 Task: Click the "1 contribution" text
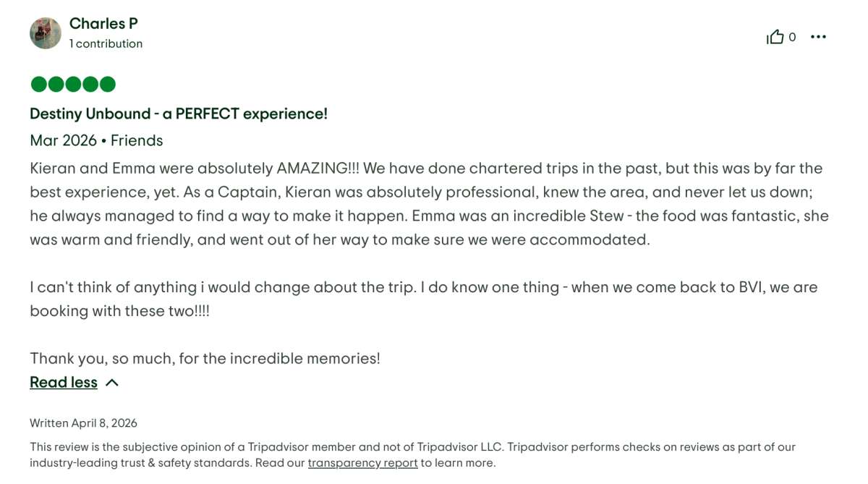pyautogui.click(x=106, y=43)
